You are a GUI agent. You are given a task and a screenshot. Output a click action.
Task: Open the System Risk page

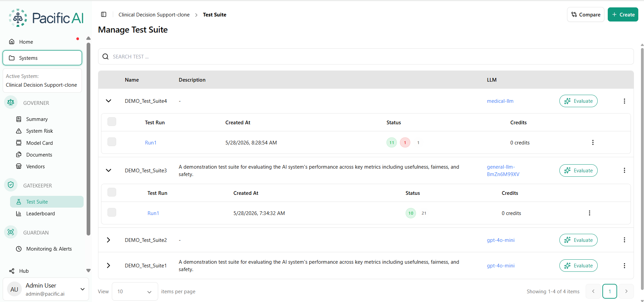tap(40, 131)
